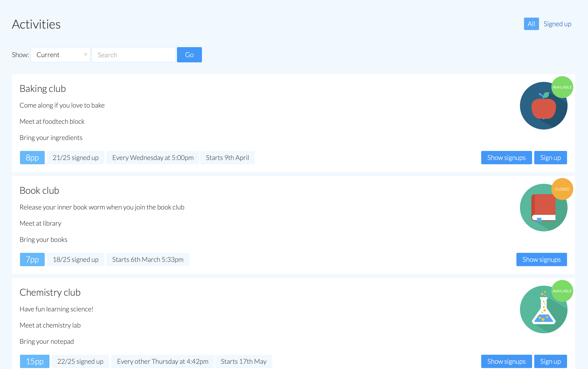Click the AVAILABLE badge on Chemistry club
Viewport: 588px width, 369px height.
pyautogui.click(x=562, y=291)
